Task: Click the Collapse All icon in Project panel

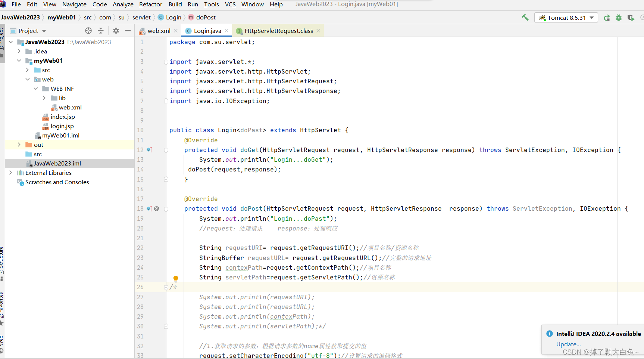Action: coord(101,31)
